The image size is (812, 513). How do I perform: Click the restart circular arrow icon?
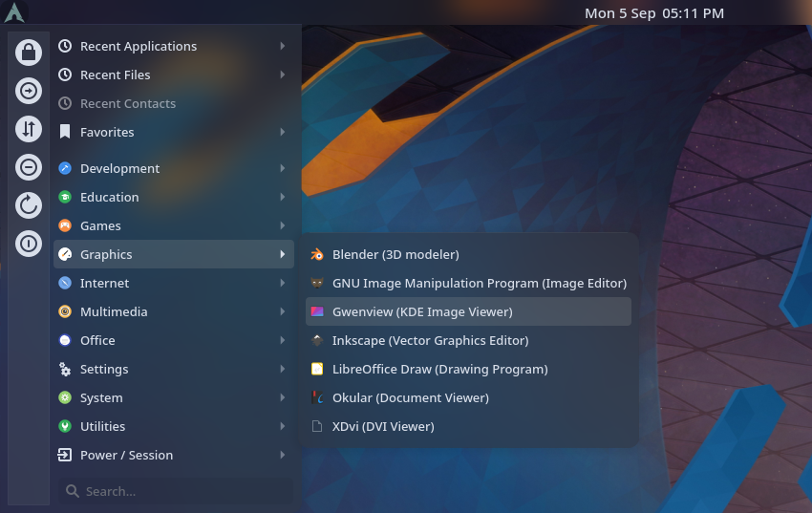29,205
